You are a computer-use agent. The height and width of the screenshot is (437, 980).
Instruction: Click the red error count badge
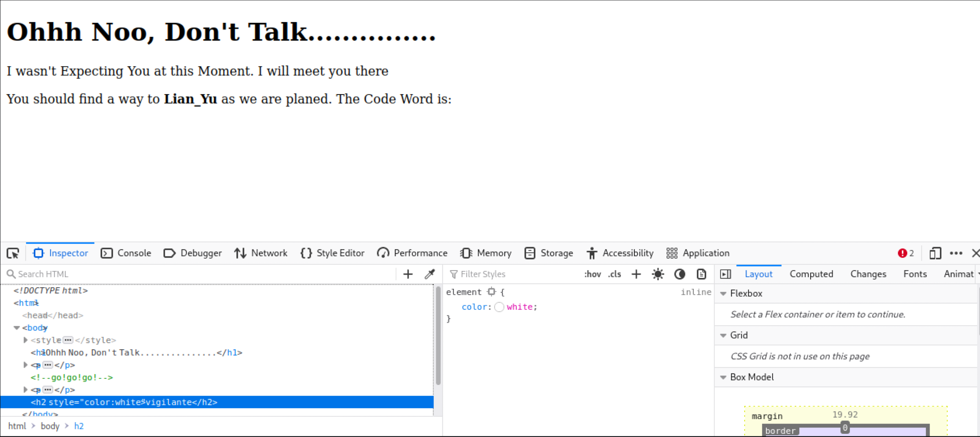click(x=905, y=253)
